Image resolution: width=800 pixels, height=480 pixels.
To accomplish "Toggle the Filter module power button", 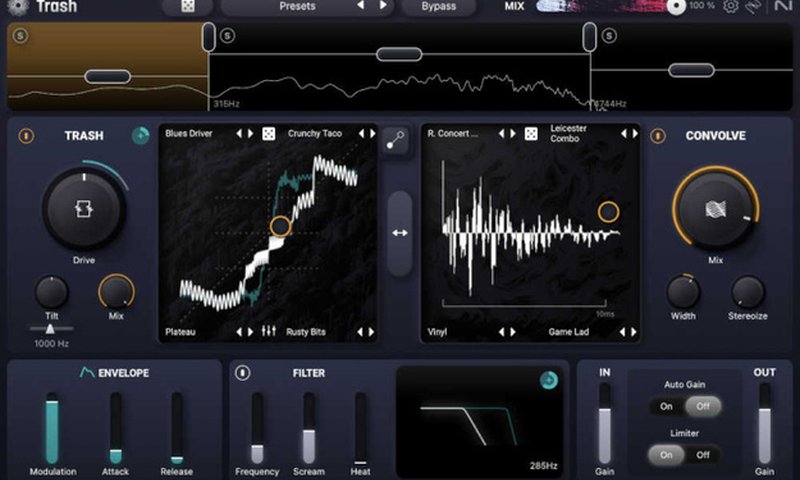I will click(243, 373).
